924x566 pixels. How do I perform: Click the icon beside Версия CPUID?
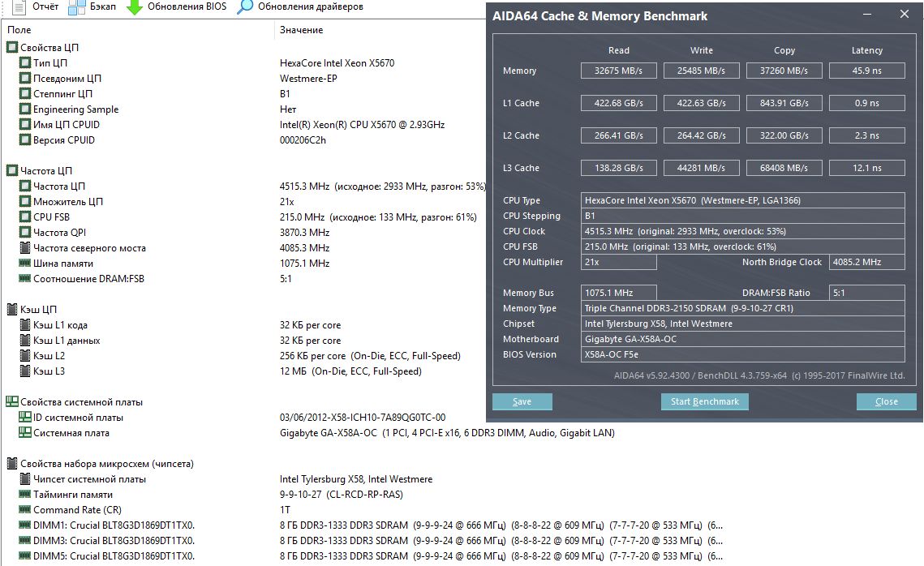25,139
